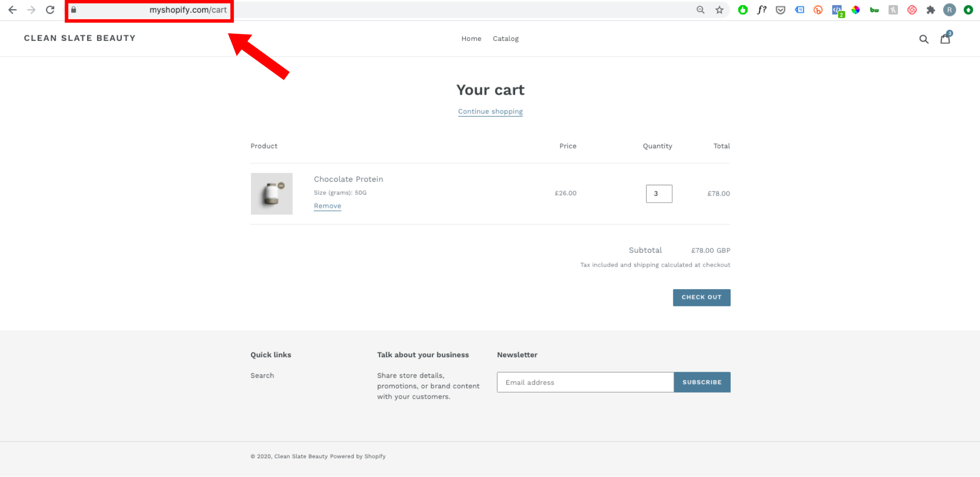The height and width of the screenshot is (477, 980).
Task: Click the 'Size (grams): 50G' variant text
Action: coord(340,192)
